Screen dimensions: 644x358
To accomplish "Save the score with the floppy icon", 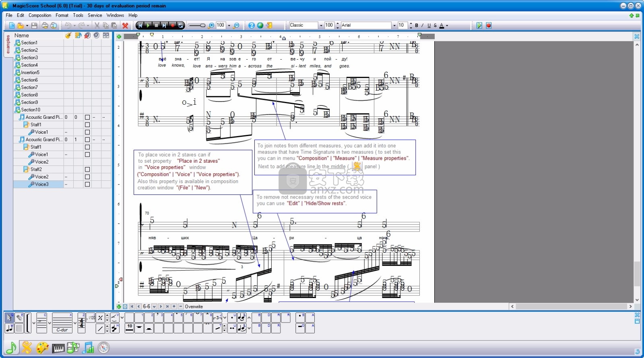I will 34,25.
